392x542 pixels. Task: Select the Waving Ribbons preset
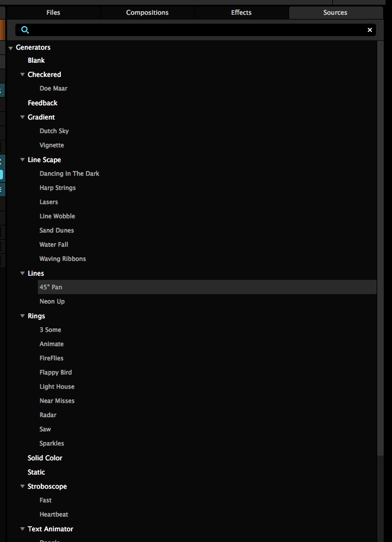pyautogui.click(x=63, y=259)
